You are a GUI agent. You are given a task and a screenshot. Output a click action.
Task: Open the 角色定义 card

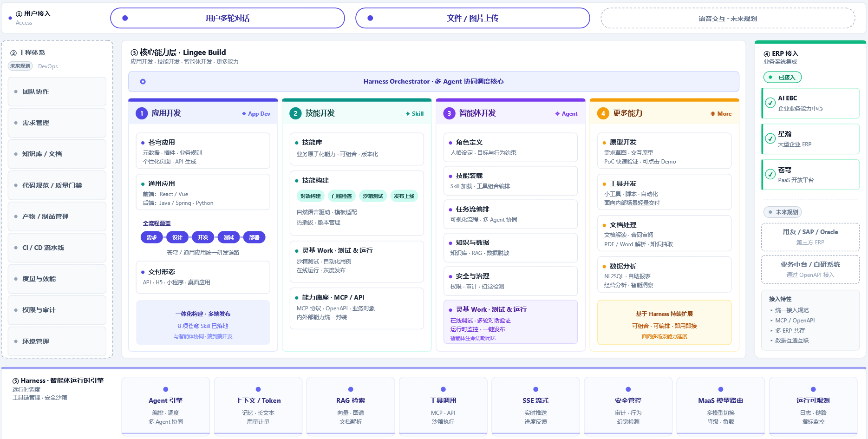(x=510, y=148)
